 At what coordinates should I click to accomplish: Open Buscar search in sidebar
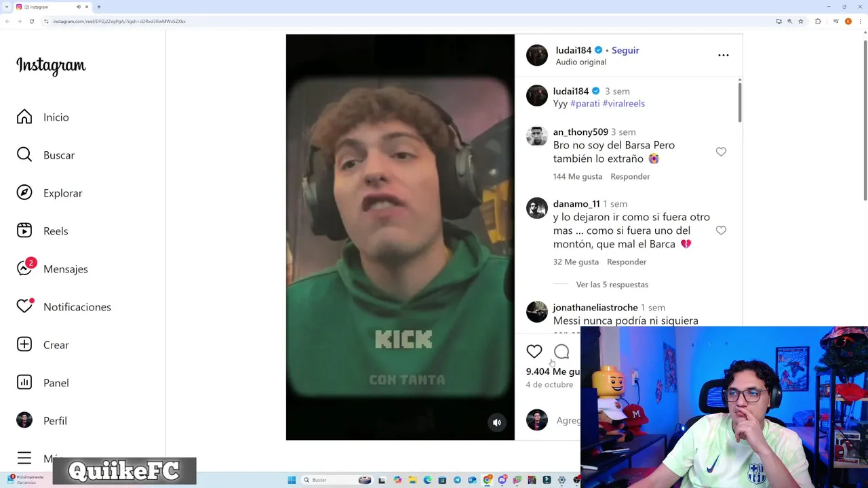tap(24, 155)
